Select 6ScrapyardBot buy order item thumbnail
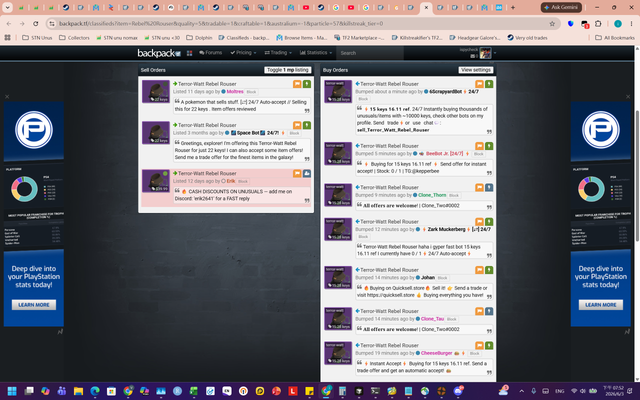The height and width of the screenshot is (400, 640). (x=338, y=91)
